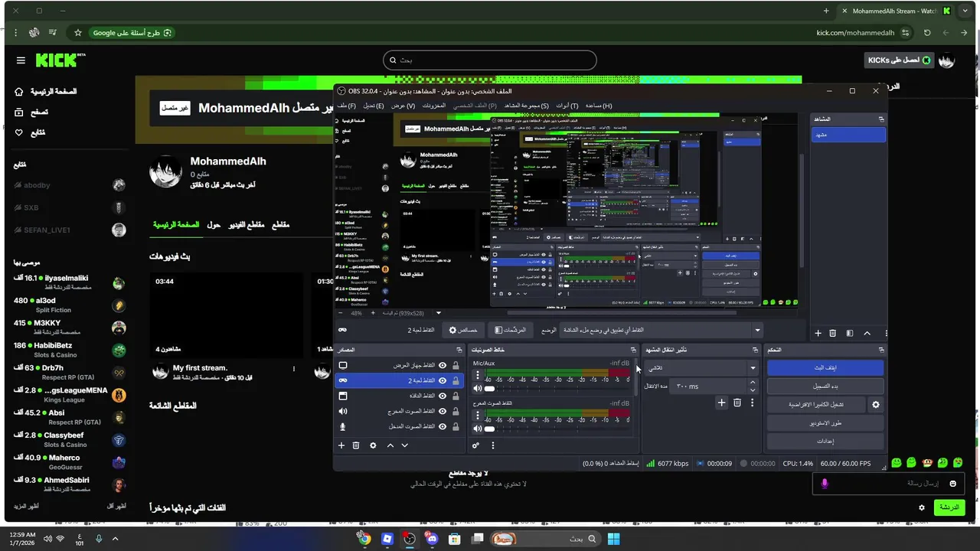Open preview scaling dropdown arrow next to 939x528
Viewport: 980px width, 551px height.
(439, 313)
